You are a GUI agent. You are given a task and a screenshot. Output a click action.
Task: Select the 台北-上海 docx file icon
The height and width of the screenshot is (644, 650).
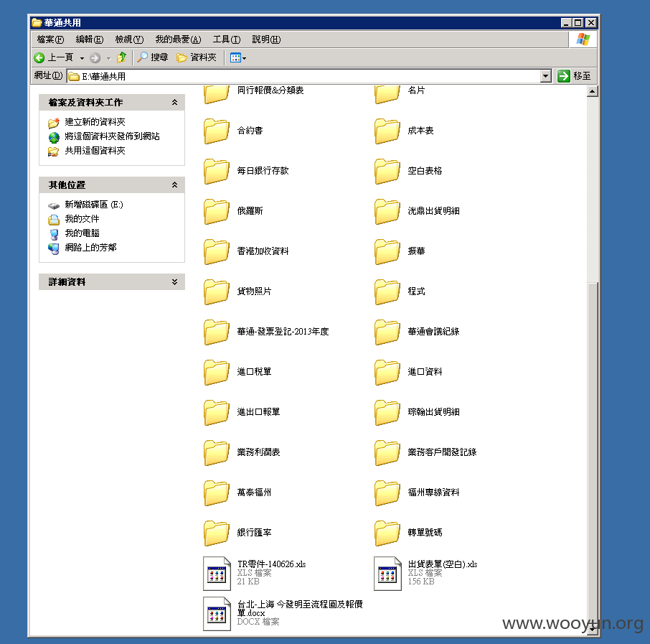[217, 614]
